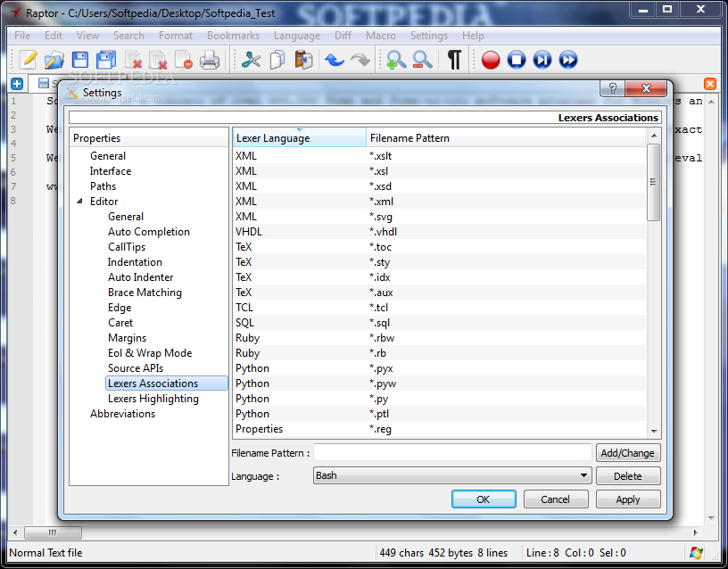Select the Ruby *.rbw row
The height and width of the screenshot is (569, 728).
pos(439,338)
